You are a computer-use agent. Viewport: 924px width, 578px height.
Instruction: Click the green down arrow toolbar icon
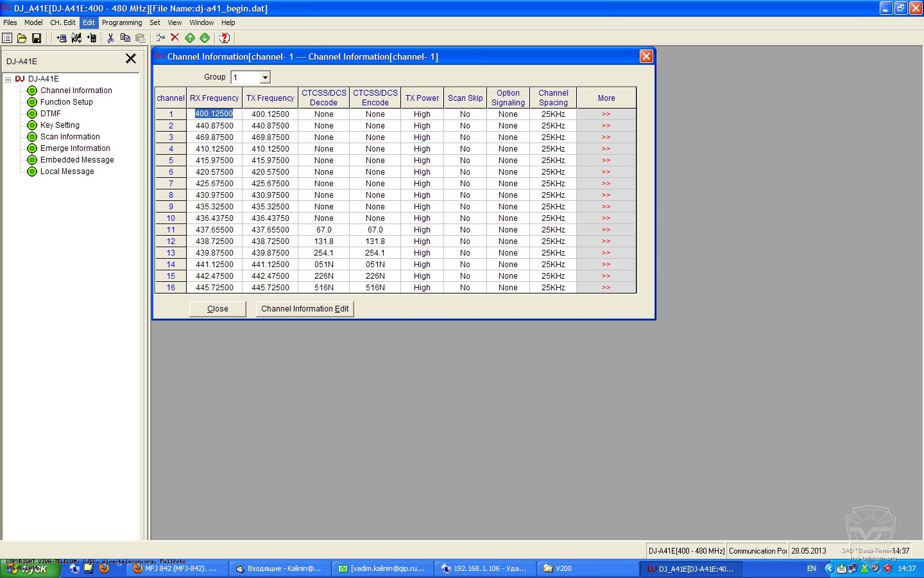pyautogui.click(x=205, y=39)
